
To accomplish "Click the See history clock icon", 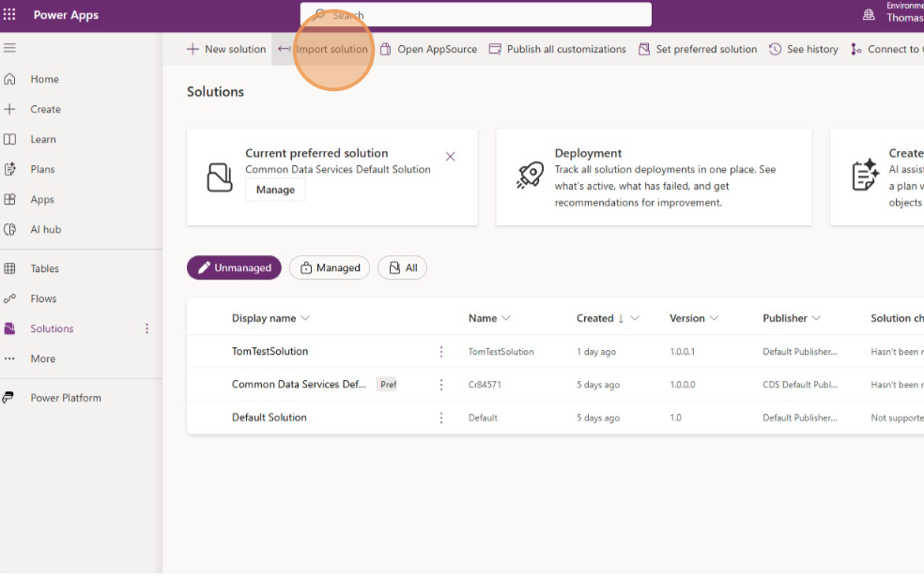I will 775,49.
